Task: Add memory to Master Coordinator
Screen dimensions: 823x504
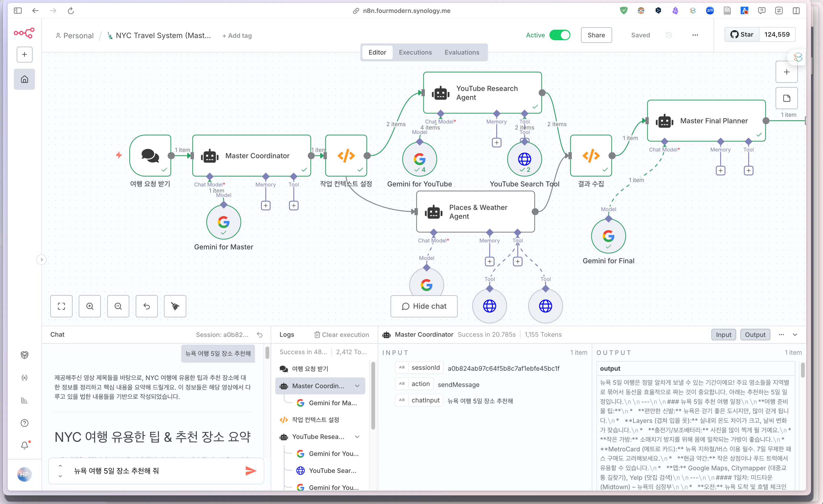Action: click(x=265, y=205)
